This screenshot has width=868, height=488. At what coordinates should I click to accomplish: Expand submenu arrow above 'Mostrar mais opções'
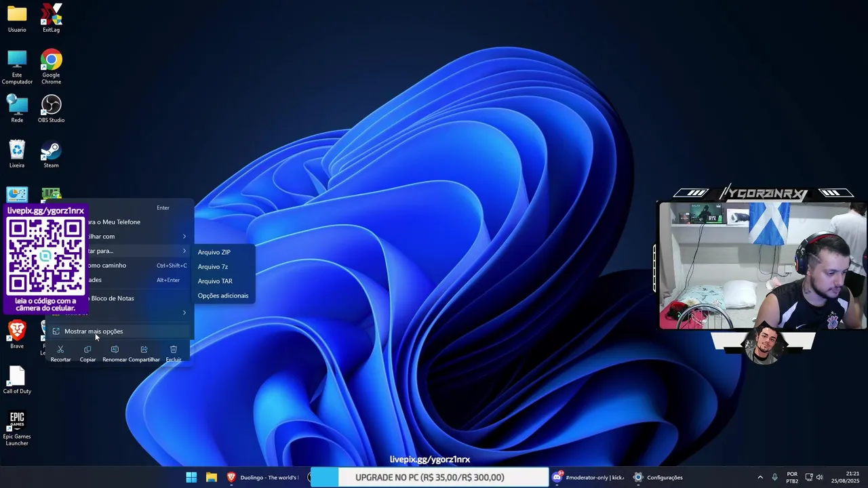pos(184,312)
